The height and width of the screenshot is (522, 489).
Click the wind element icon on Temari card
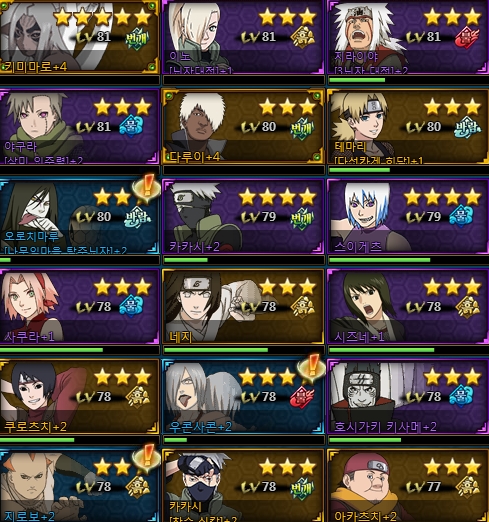467,127
